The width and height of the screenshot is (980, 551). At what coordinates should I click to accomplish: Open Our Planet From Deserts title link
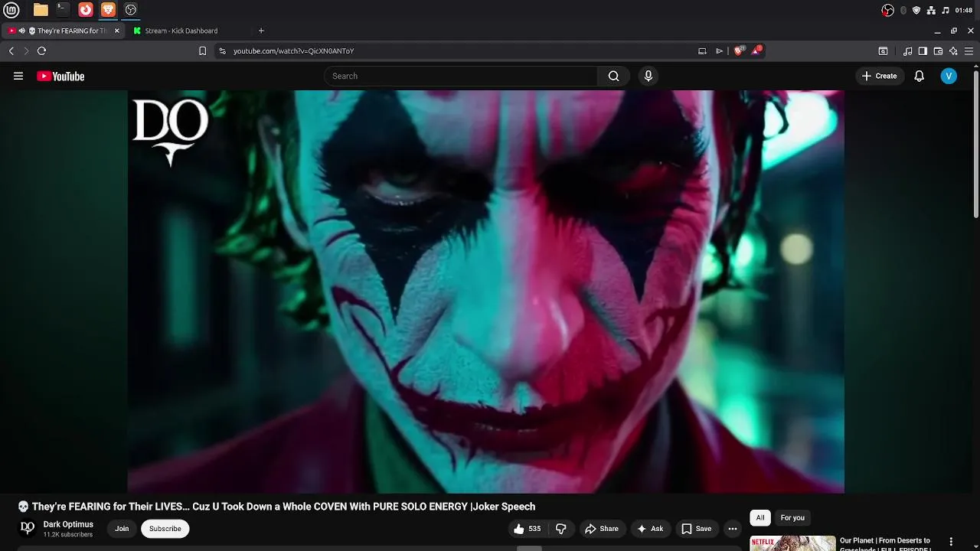pyautogui.click(x=885, y=544)
